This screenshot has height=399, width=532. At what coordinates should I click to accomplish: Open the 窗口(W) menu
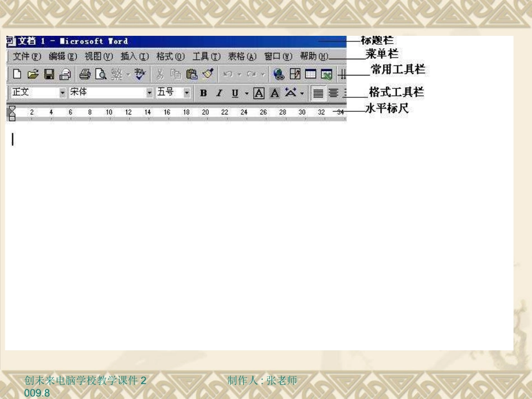click(278, 57)
